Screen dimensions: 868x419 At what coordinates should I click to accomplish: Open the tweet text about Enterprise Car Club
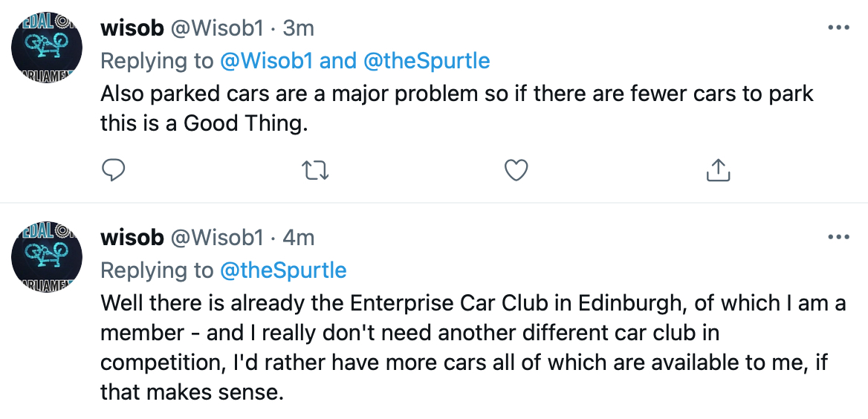[x=473, y=348]
